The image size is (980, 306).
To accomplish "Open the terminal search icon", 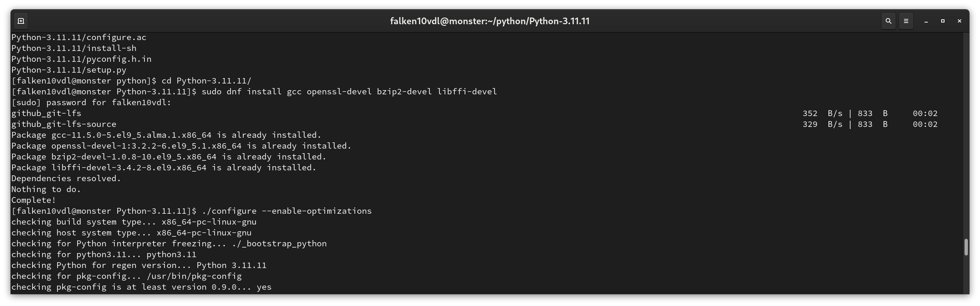I will (888, 21).
